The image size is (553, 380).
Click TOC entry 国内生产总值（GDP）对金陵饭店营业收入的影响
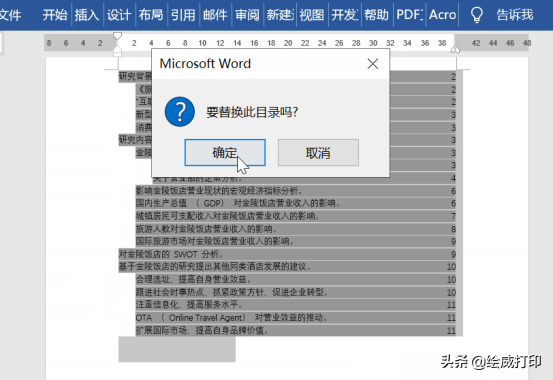[238, 203]
